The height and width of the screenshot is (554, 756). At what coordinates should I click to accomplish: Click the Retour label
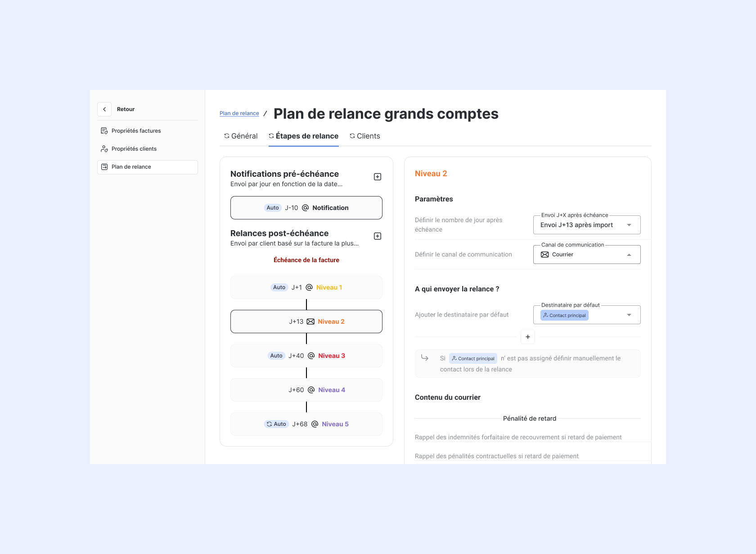click(126, 109)
